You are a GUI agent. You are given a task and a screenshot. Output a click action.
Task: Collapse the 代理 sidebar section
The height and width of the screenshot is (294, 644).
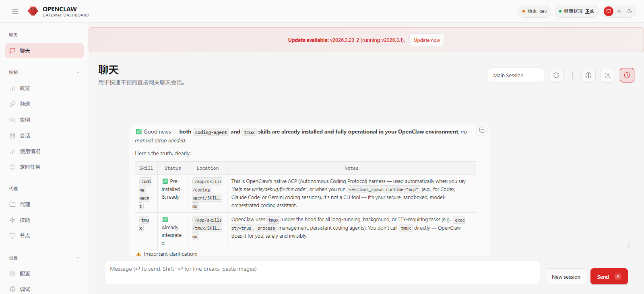point(78,189)
